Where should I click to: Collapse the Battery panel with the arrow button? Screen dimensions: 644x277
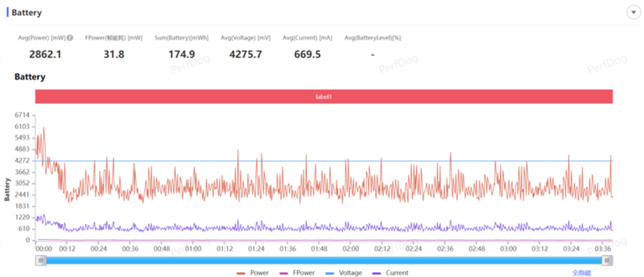[633, 13]
